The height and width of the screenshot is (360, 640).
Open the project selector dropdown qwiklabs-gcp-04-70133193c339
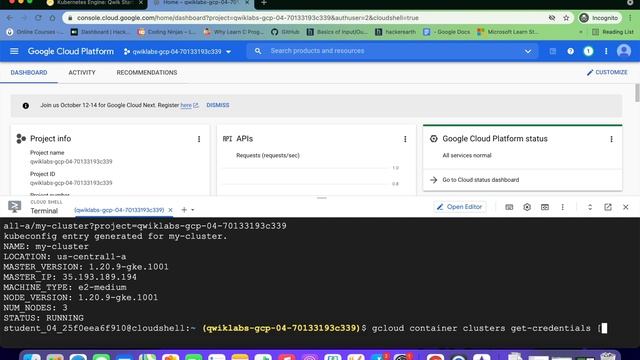pyautogui.click(x=178, y=51)
